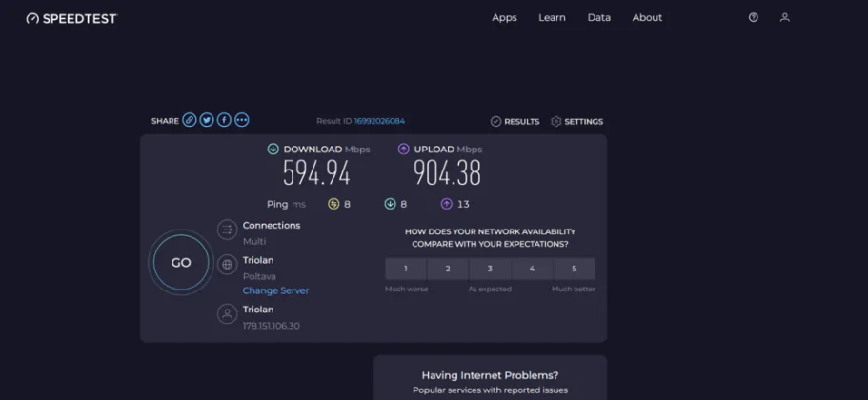Click the Connections icon

[227, 229]
